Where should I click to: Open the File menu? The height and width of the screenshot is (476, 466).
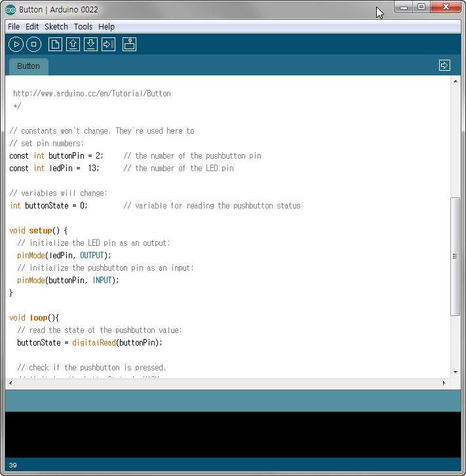[x=14, y=27]
